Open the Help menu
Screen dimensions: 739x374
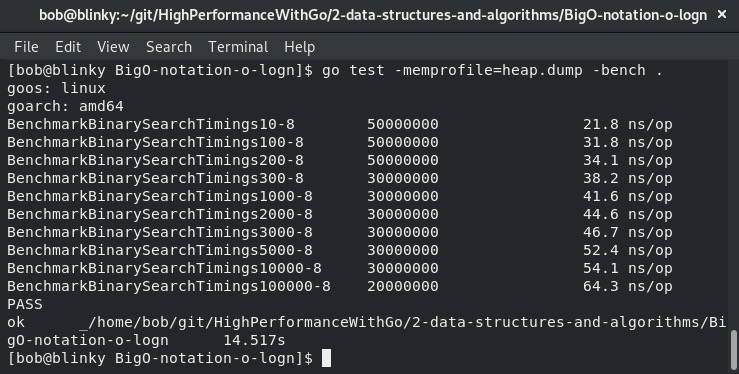tap(300, 47)
